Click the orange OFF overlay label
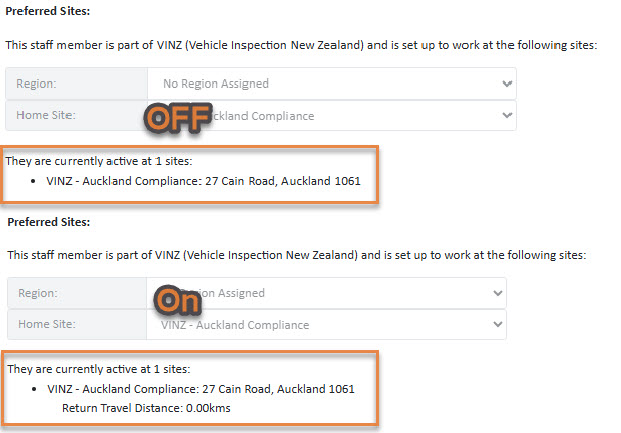Screen dimensions: 621x433 178,118
